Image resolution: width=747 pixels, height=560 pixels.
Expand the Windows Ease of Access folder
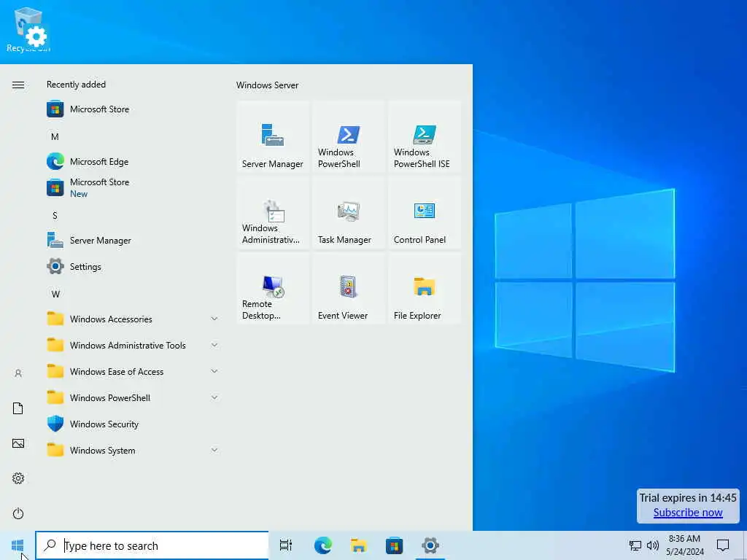(133, 371)
